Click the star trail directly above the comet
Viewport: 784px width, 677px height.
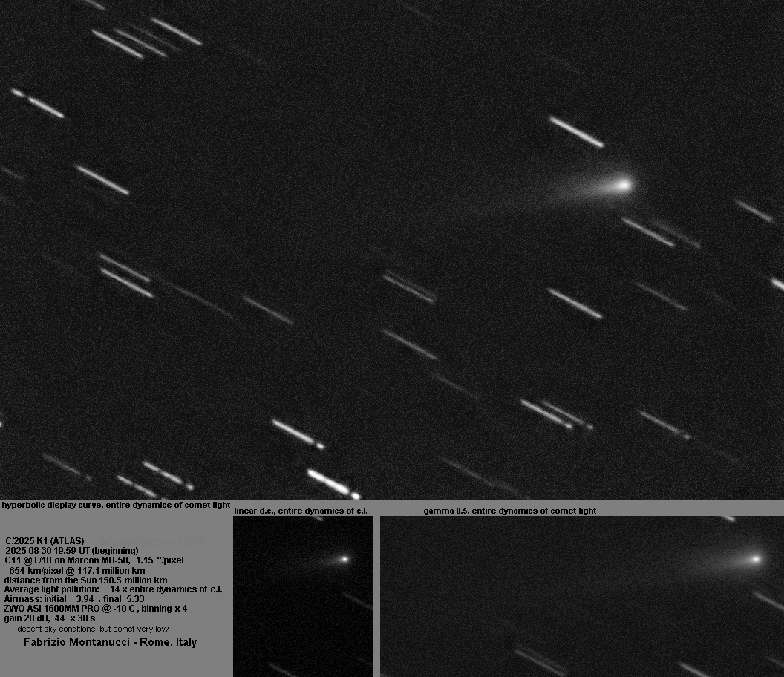(576, 131)
